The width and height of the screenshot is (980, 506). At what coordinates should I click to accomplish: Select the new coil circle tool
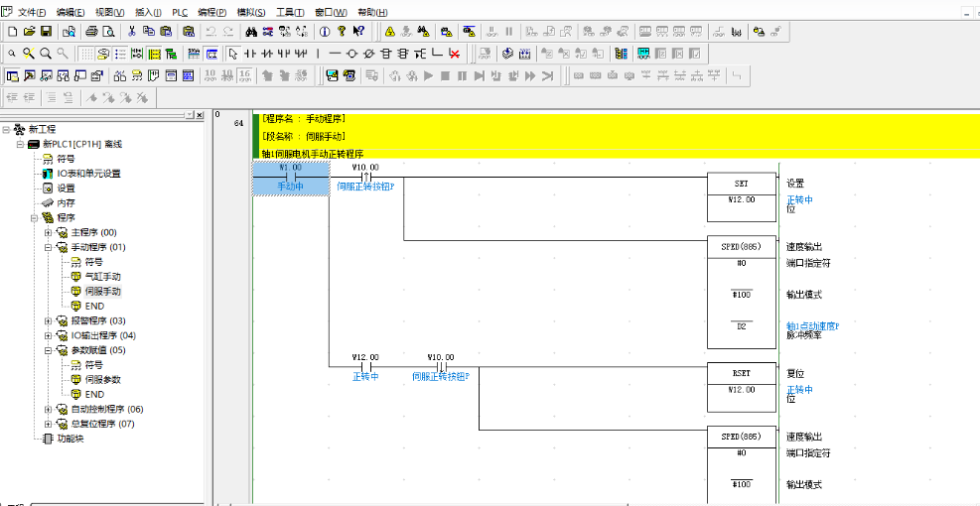[351, 54]
